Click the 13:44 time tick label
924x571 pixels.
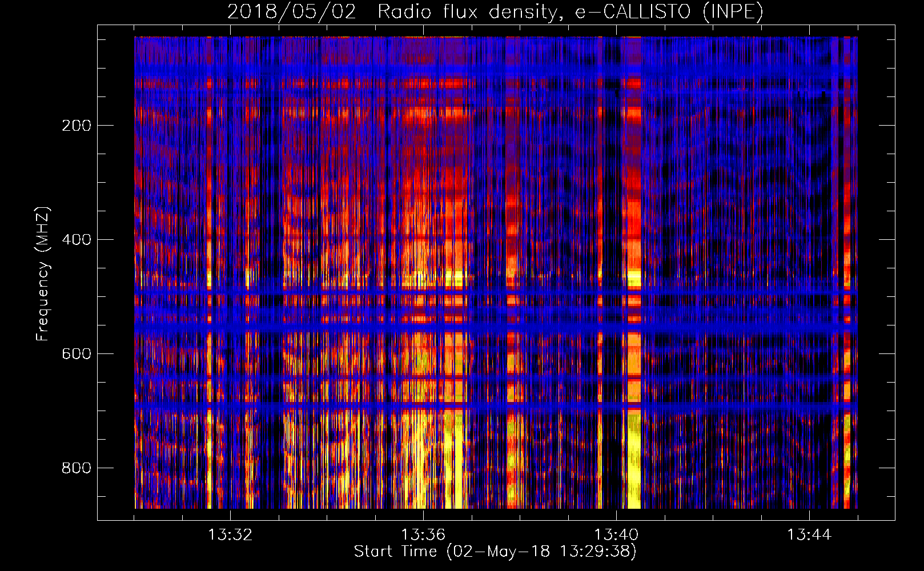[809, 535]
